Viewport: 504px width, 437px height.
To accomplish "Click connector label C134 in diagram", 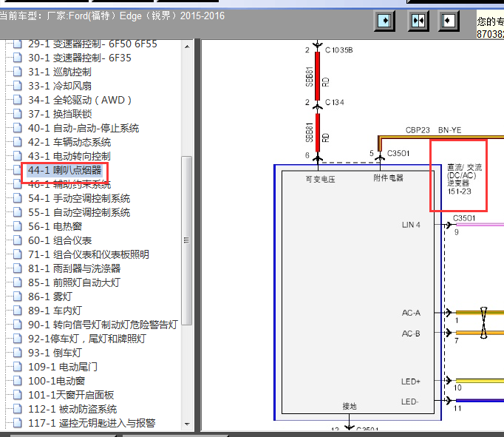I will tap(334, 102).
